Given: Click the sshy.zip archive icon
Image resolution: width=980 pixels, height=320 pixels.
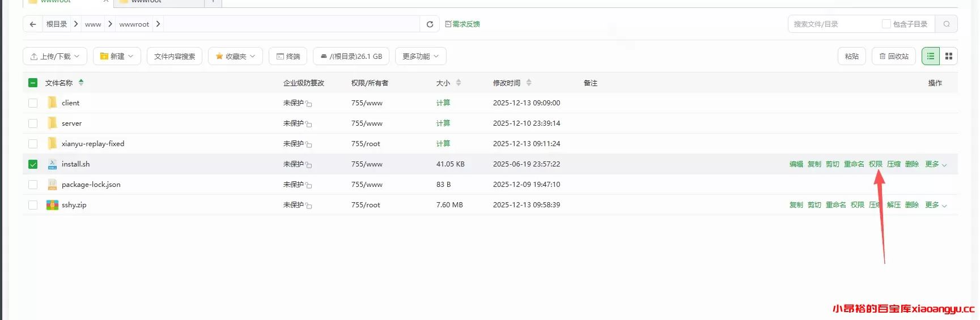Looking at the screenshot, I should point(52,205).
